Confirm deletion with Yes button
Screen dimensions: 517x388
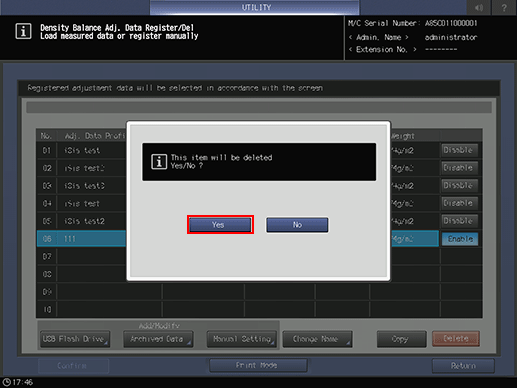pyautogui.click(x=220, y=225)
